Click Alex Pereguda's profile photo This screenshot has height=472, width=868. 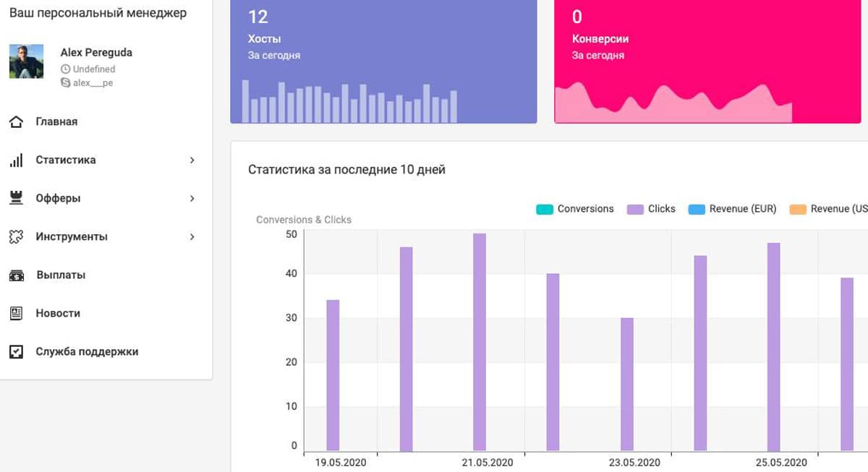point(26,61)
